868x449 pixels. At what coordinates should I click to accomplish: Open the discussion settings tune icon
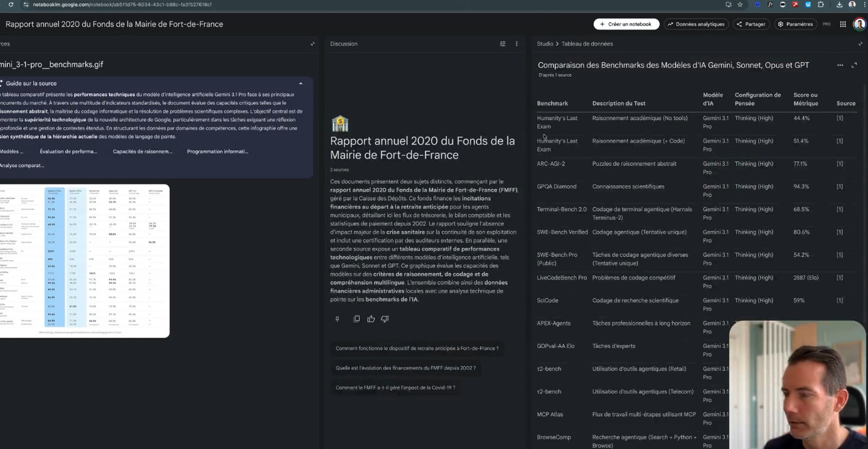click(502, 44)
